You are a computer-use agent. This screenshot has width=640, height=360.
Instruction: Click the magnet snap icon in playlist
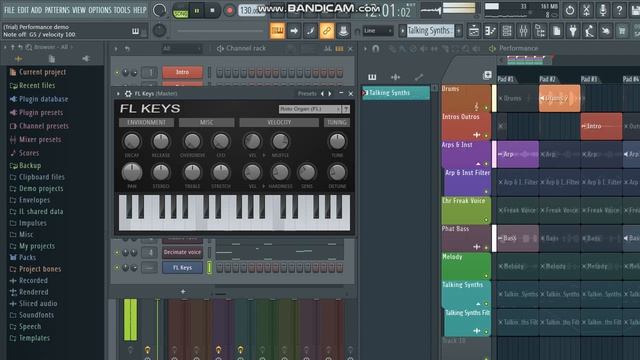point(376,49)
